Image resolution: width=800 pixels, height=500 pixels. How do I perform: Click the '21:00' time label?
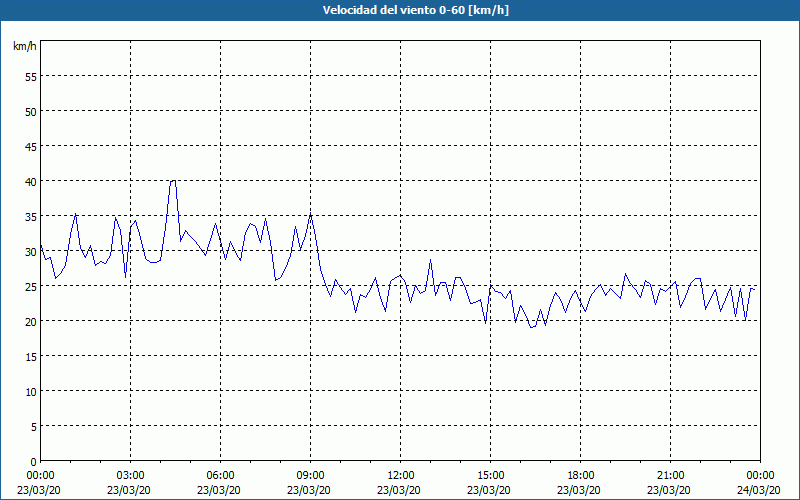pos(670,476)
